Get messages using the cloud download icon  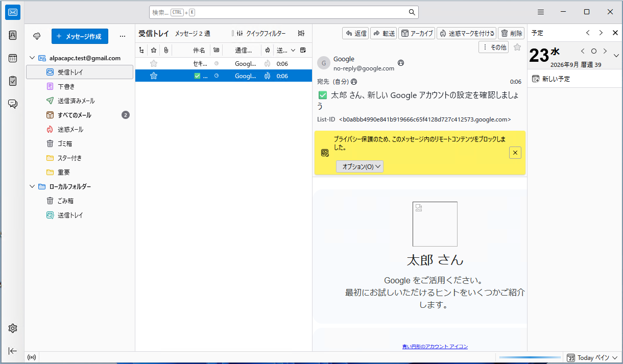point(37,36)
